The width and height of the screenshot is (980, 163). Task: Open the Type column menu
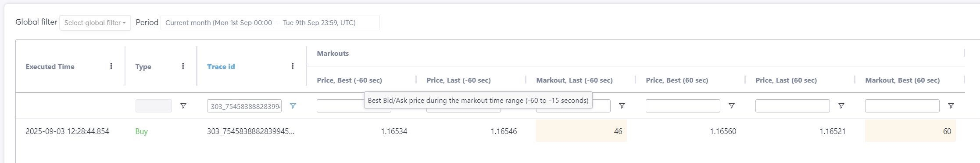pos(183,66)
